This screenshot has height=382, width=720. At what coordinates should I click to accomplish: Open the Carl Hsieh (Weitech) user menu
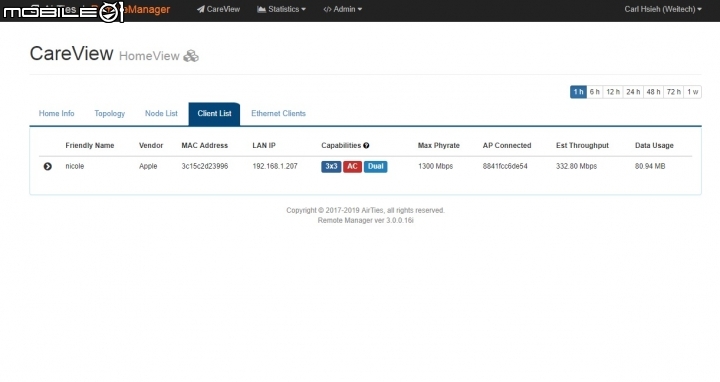pos(663,9)
